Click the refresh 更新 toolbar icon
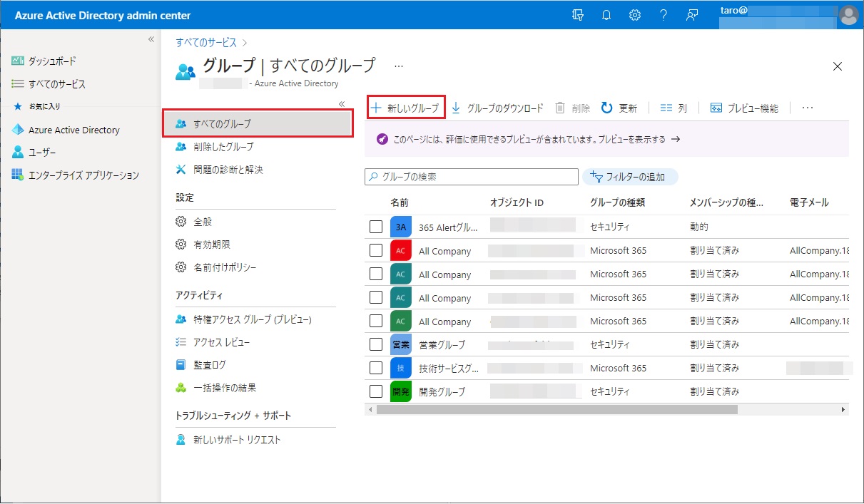This screenshot has width=864, height=504. [607, 108]
